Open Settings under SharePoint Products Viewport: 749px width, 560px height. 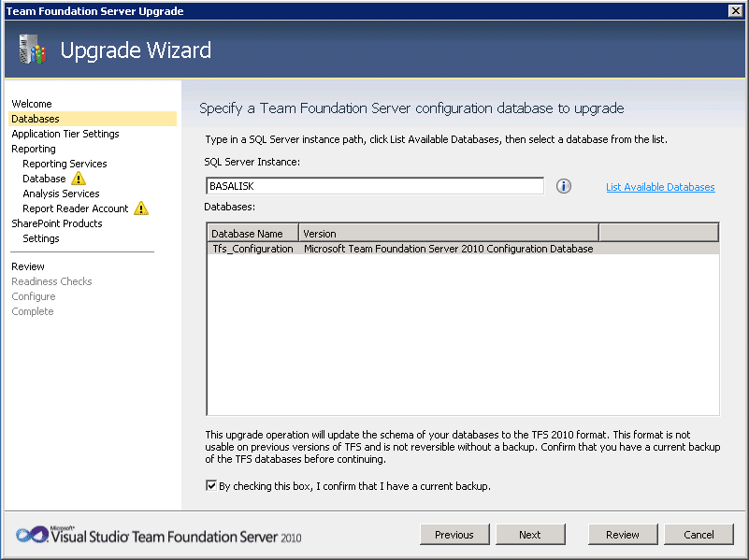tap(40, 238)
